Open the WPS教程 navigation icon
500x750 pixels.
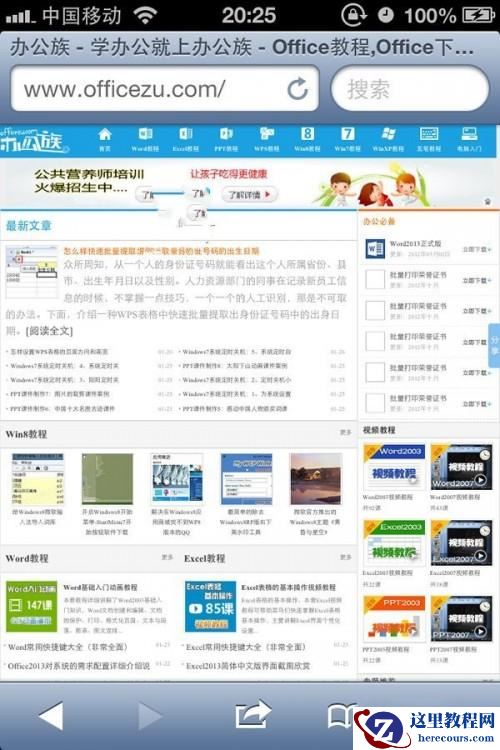tap(267, 139)
